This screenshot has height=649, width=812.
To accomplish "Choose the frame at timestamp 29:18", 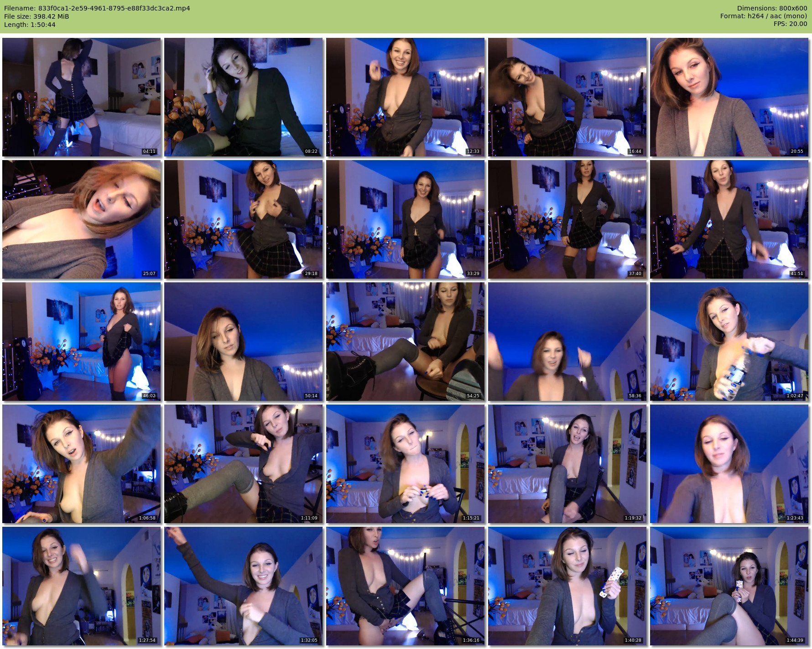I will 243,219.
